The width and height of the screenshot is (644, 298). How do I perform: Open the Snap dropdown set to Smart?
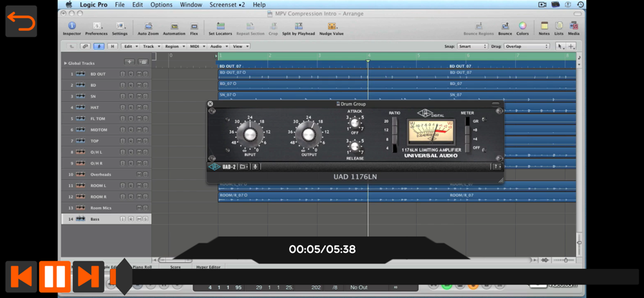pos(472,46)
